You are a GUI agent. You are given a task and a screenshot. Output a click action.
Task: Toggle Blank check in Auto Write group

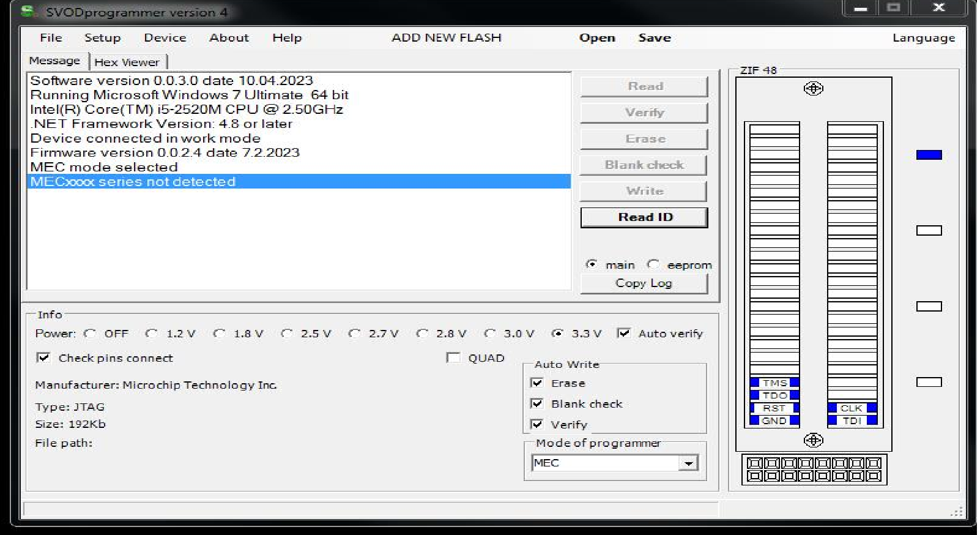[537, 404]
